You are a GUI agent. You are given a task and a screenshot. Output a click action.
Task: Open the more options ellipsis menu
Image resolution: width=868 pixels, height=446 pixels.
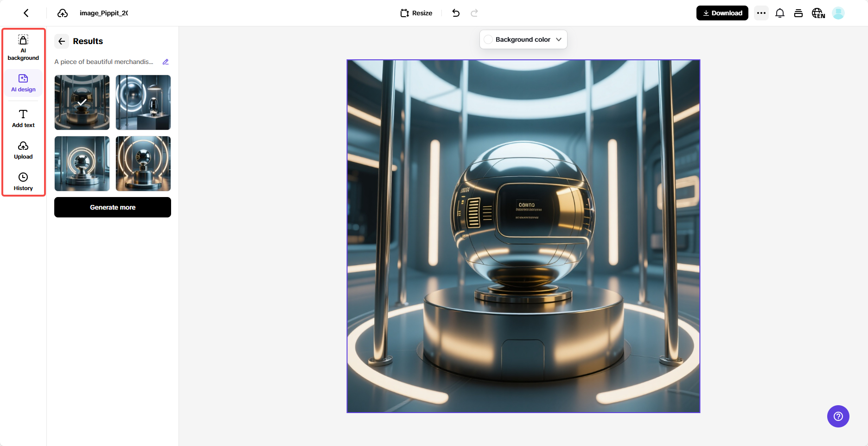pyautogui.click(x=761, y=13)
